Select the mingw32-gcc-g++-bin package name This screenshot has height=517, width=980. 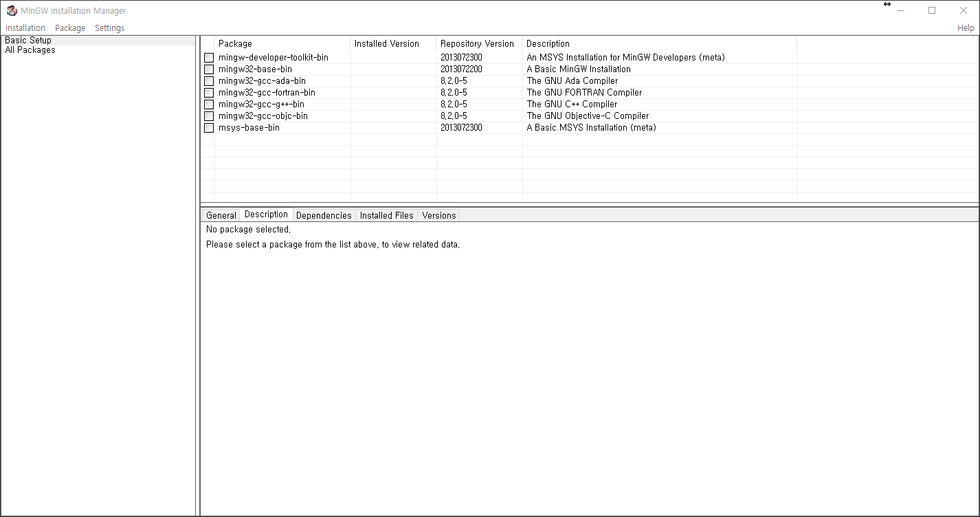point(261,104)
